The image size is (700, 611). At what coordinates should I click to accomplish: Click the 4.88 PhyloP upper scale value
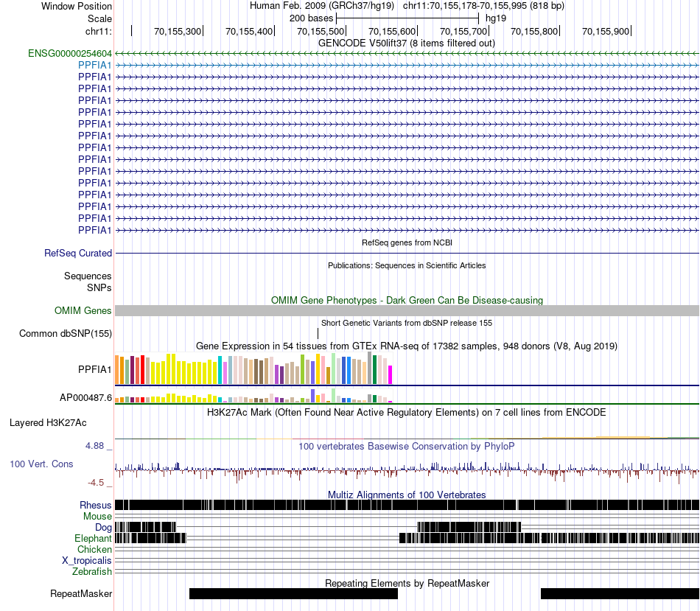coord(94,446)
